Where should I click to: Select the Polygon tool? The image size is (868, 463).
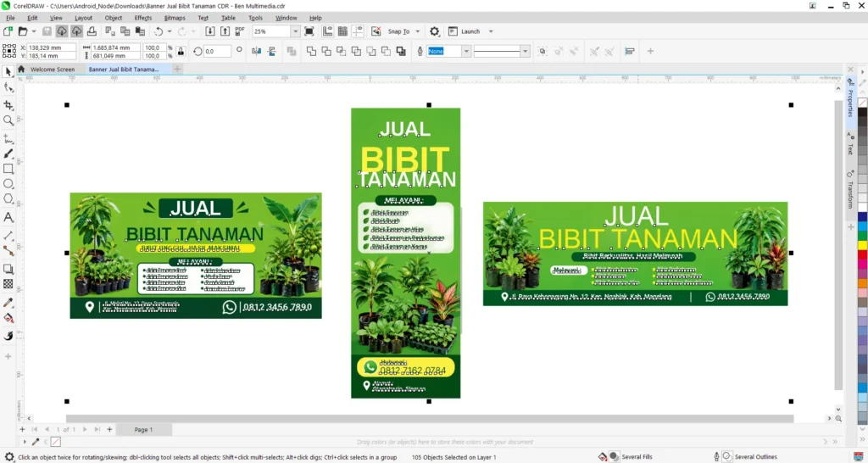point(8,198)
